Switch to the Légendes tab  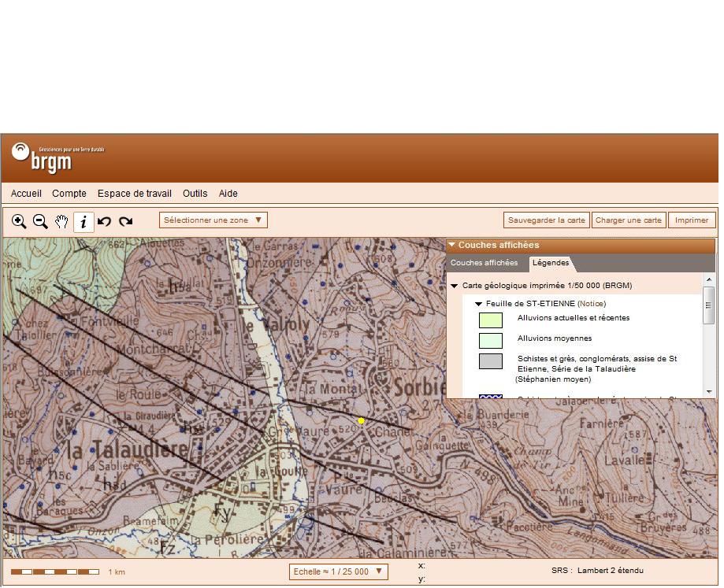point(551,263)
